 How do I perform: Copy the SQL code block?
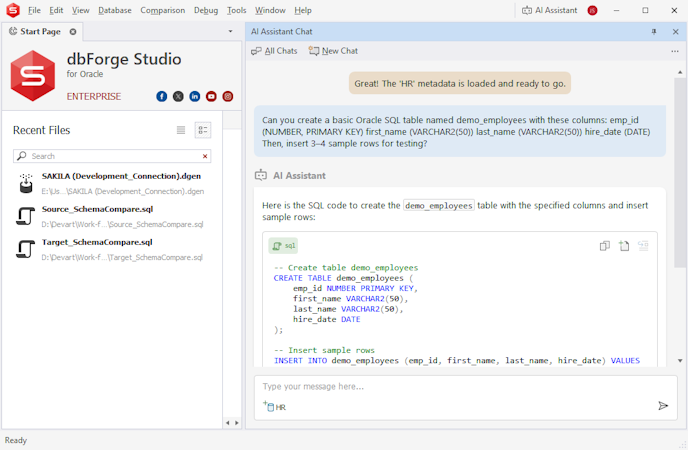[x=605, y=246]
